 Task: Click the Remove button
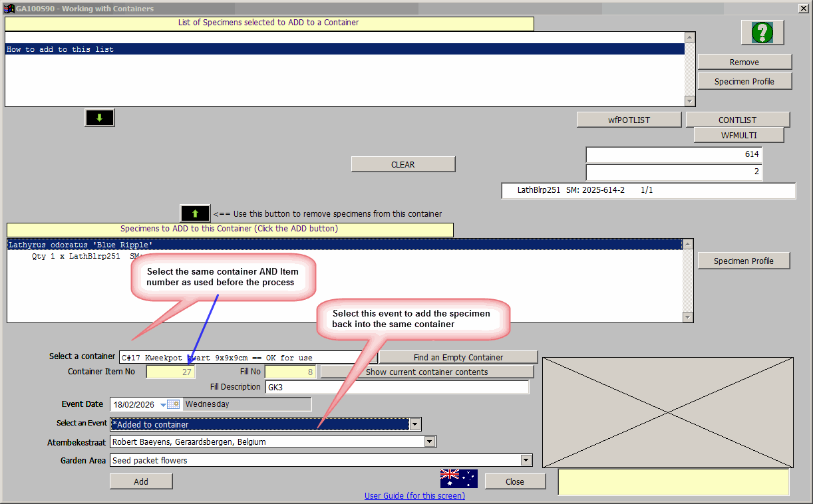coord(744,62)
